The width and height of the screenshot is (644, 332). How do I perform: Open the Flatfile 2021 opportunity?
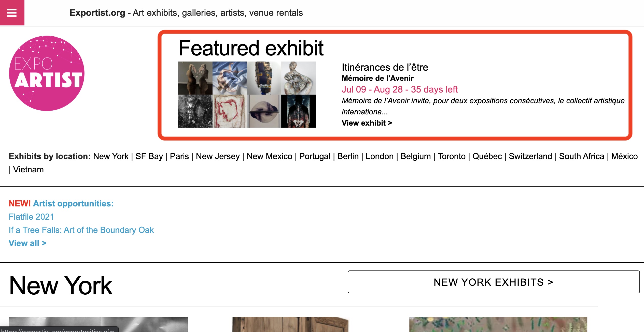[31, 217]
